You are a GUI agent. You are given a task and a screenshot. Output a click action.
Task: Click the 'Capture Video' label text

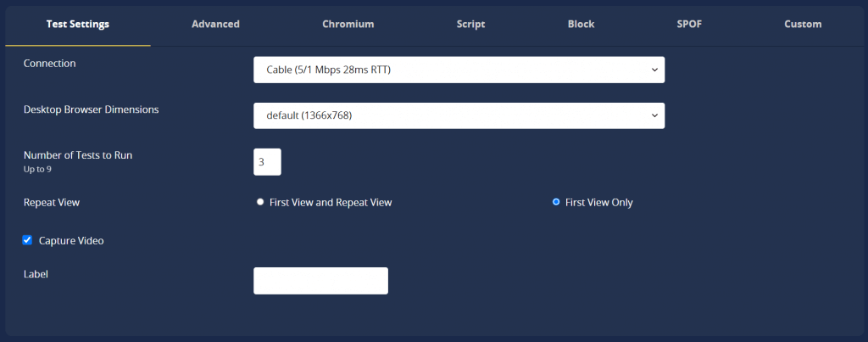point(71,241)
